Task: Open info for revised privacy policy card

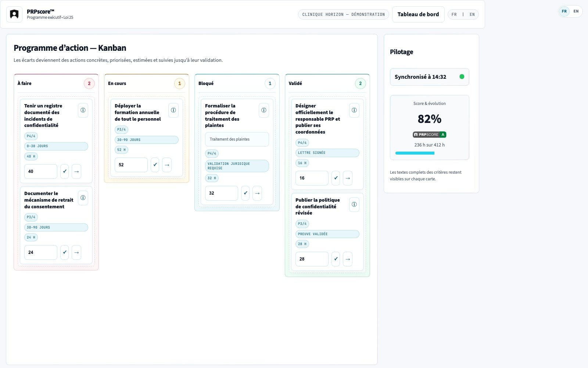Action: (354, 205)
